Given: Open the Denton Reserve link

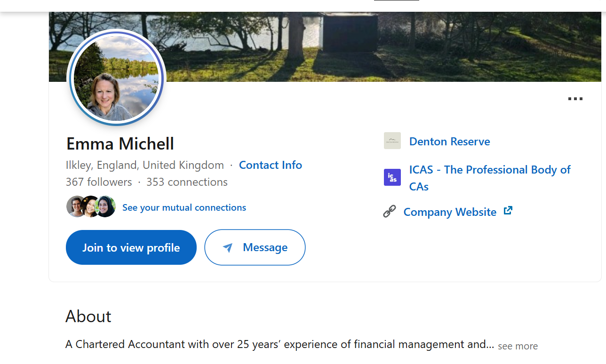Looking at the screenshot, I should click(449, 141).
